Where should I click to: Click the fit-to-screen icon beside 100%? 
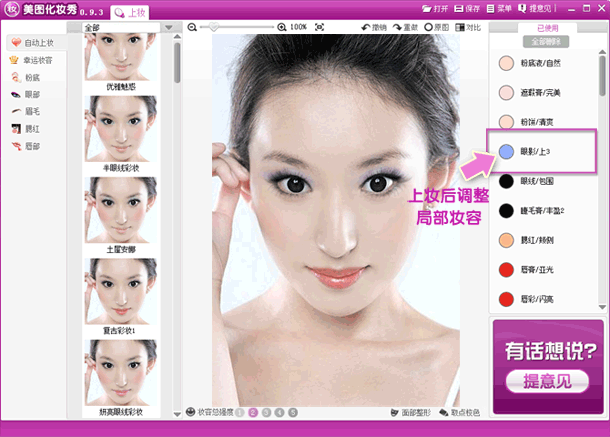tap(319, 27)
